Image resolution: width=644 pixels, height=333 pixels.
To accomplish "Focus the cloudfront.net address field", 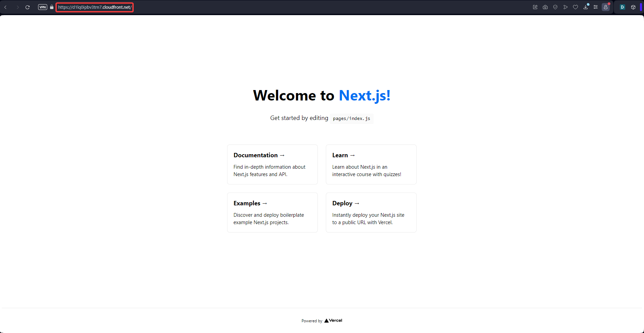I will [x=95, y=7].
